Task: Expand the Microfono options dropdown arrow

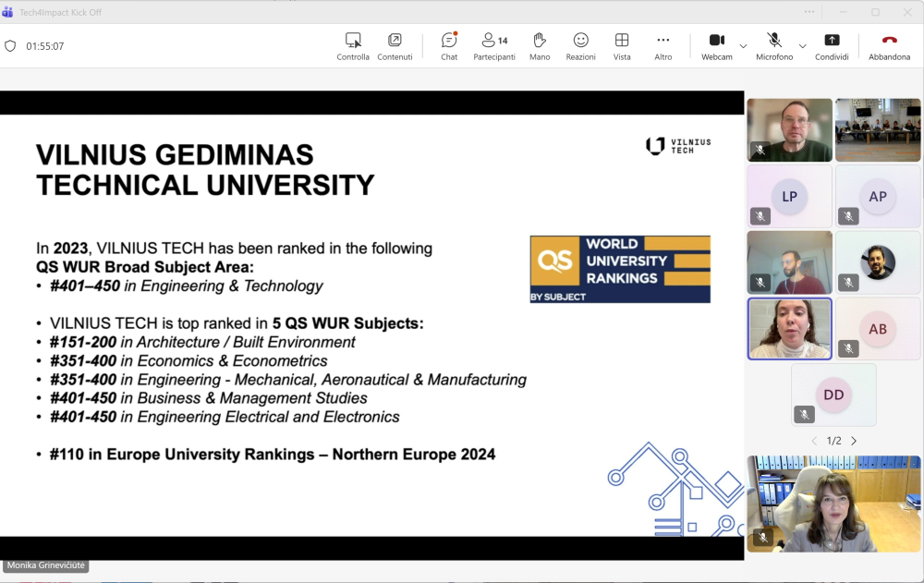Action: pyautogui.click(x=802, y=46)
